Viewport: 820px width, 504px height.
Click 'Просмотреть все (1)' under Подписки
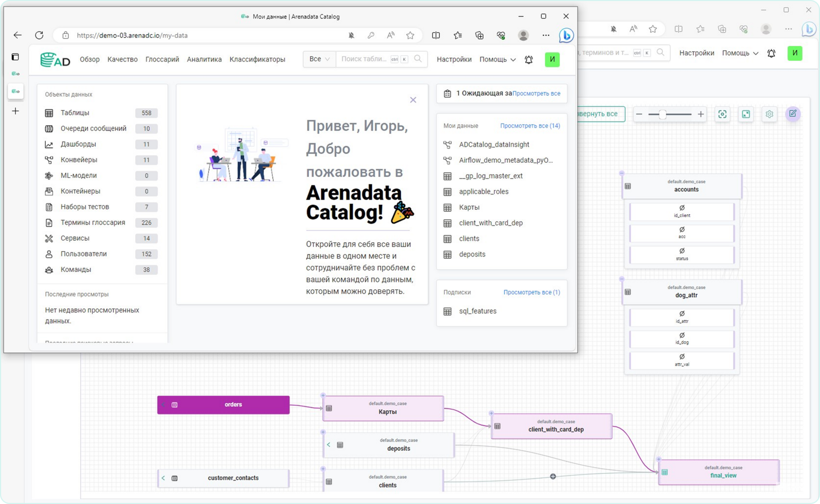pos(532,292)
